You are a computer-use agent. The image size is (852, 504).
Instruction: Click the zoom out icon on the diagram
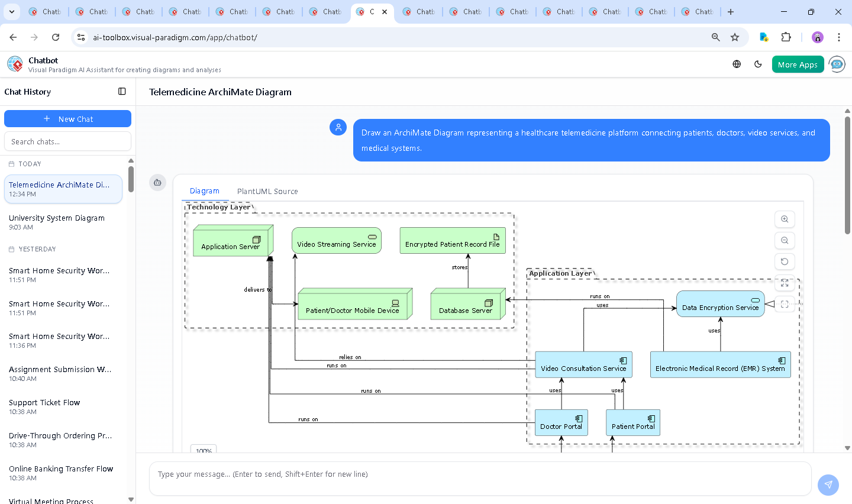coord(785,240)
